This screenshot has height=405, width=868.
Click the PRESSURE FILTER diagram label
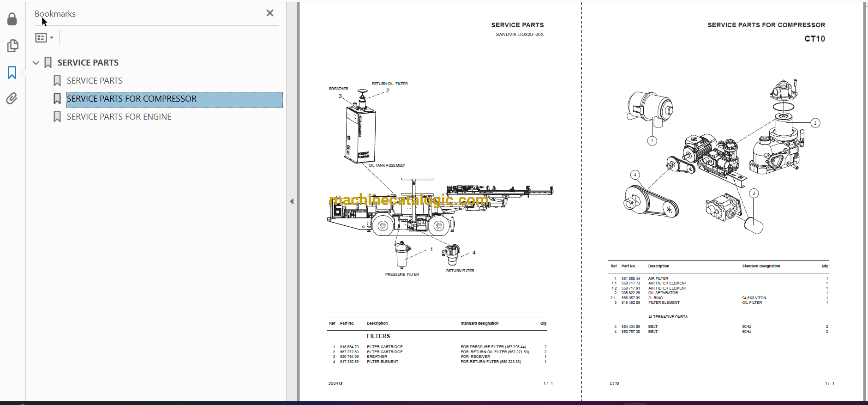pyautogui.click(x=402, y=274)
